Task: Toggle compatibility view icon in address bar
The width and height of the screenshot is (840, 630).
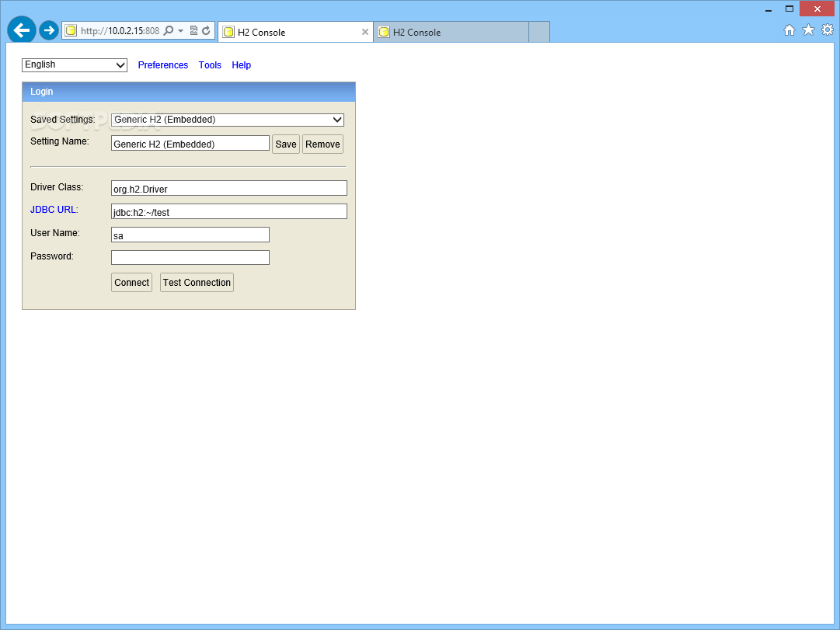Action: (194, 30)
